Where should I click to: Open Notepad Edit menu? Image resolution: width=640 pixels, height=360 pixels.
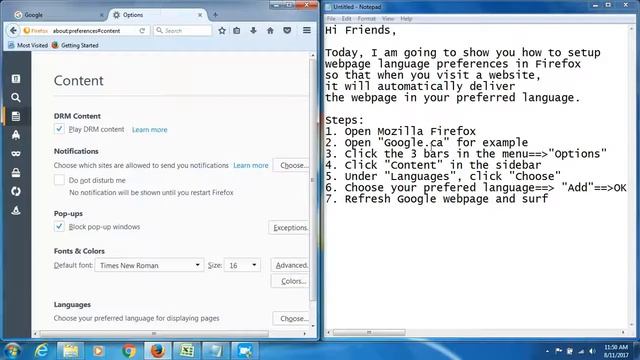[x=347, y=19]
